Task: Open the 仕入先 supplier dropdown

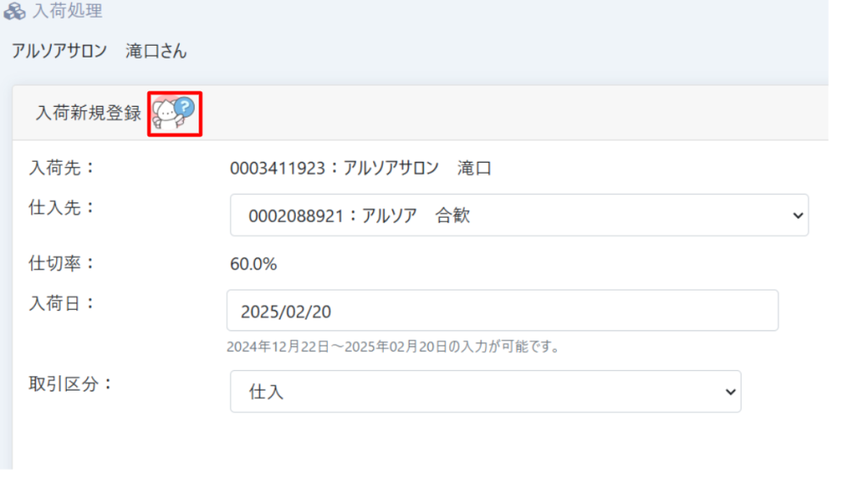Action: pyautogui.click(x=518, y=215)
